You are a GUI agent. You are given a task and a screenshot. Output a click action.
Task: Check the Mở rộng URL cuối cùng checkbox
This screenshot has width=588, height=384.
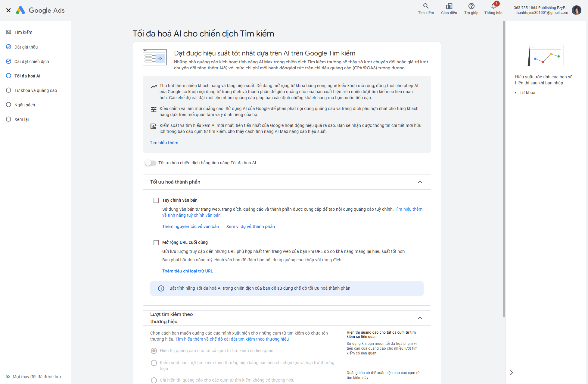[x=156, y=243]
